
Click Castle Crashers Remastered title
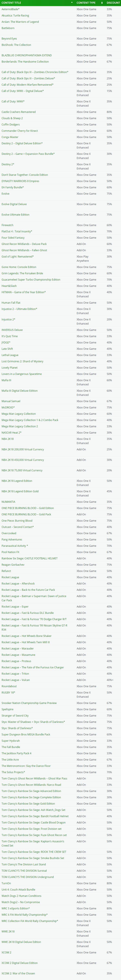click(19, 112)
